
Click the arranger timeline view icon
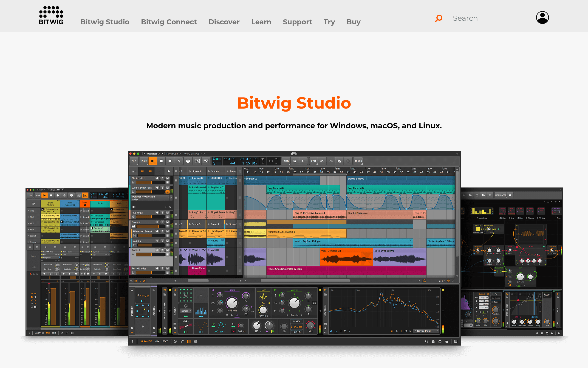point(150,171)
